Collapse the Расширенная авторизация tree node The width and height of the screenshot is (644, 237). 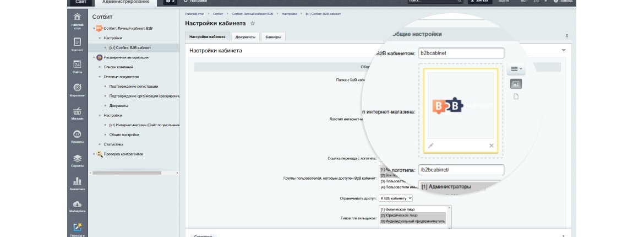(94, 58)
